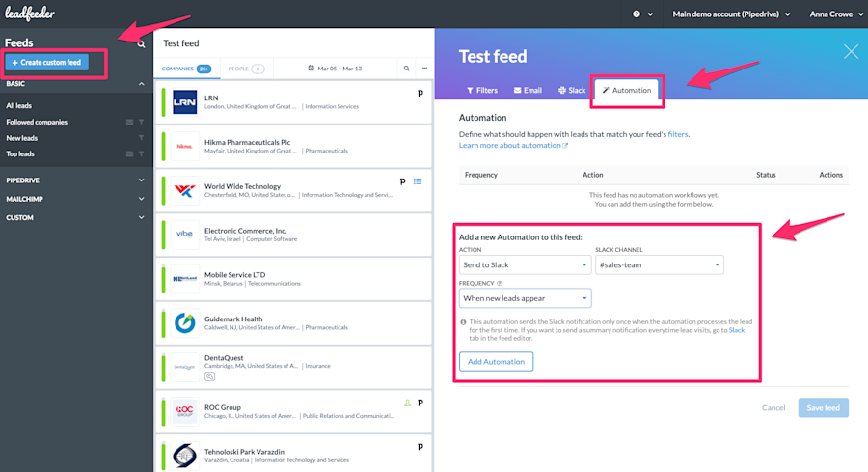Image resolution: width=868 pixels, height=472 pixels.
Task: Click Create custom feed button
Action: 46,63
